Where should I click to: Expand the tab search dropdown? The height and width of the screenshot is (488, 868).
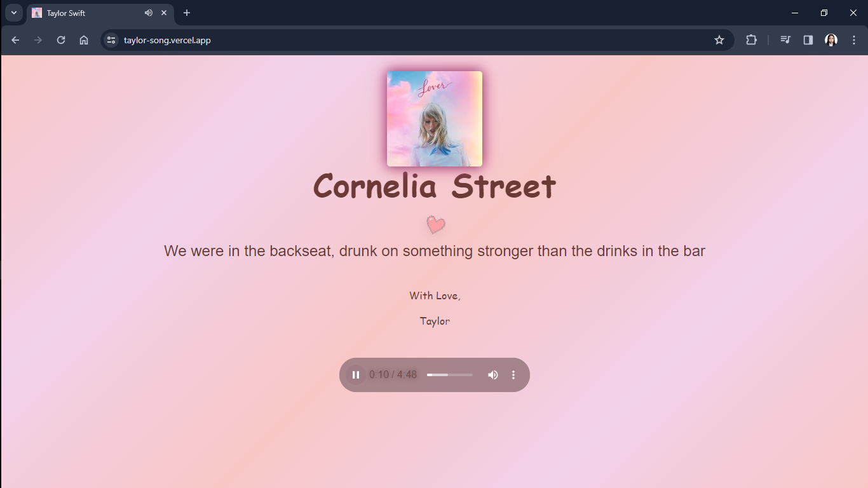(13, 13)
